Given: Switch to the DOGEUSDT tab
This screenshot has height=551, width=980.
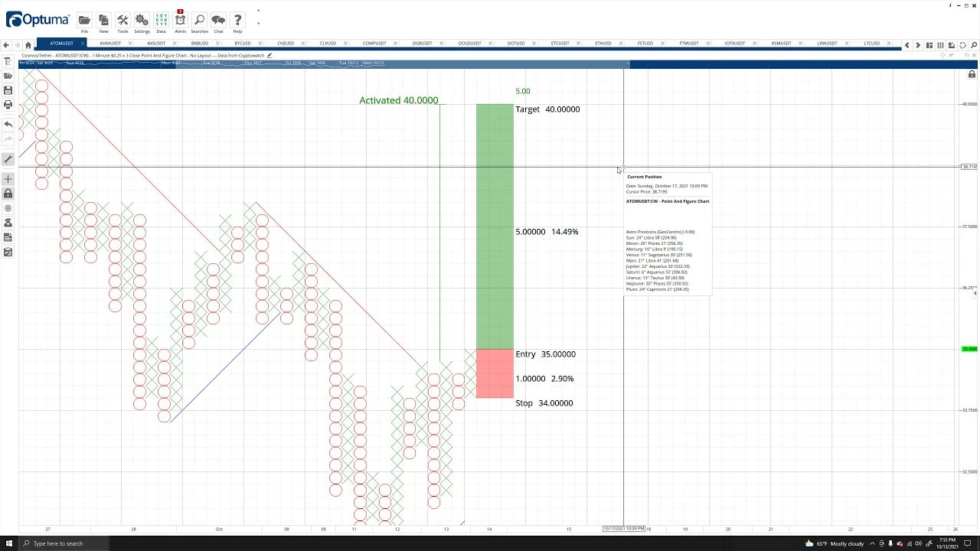Looking at the screenshot, I should click(469, 44).
